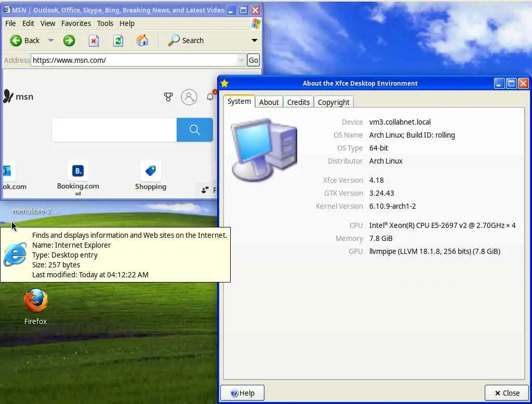Click the blue MSN search button
Screen dimensions: 532x404
click(x=195, y=130)
